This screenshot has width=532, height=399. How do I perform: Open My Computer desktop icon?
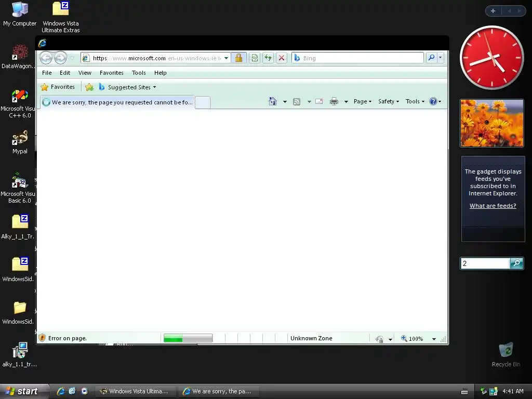coord(20,14)
